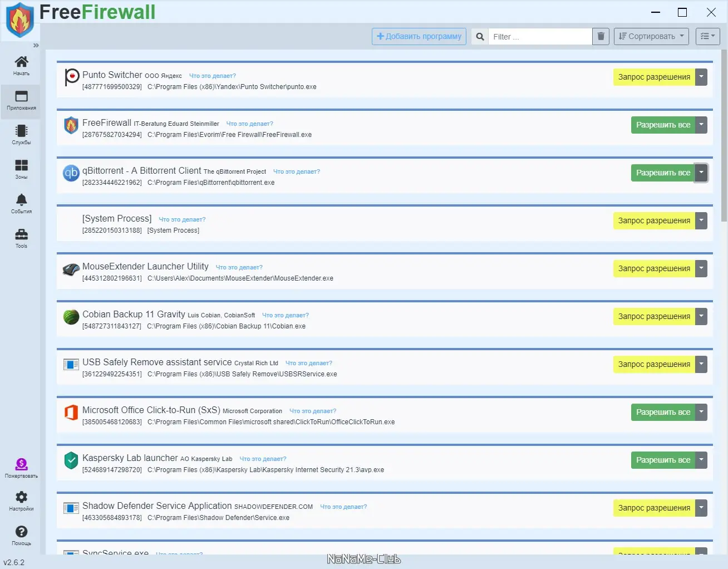Click 'Что это делает?' link for qBittorrent
The width and height of the screenshot is (728, 569).
[x=297, y=172]
